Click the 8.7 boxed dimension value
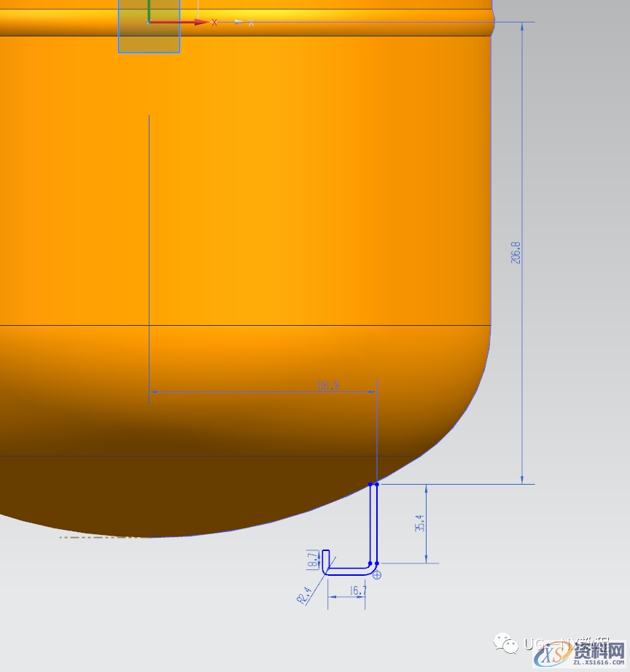 pyautogui.click(x=314, y=559)
